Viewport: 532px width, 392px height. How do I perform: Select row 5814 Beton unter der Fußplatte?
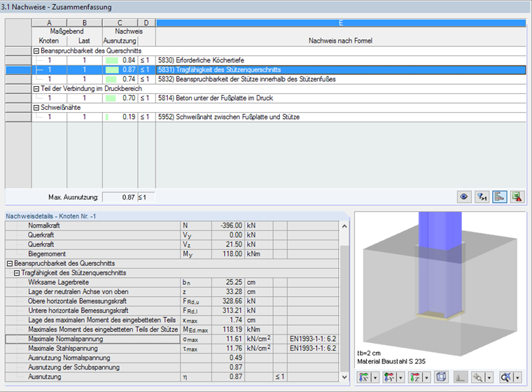pos(279,98)
